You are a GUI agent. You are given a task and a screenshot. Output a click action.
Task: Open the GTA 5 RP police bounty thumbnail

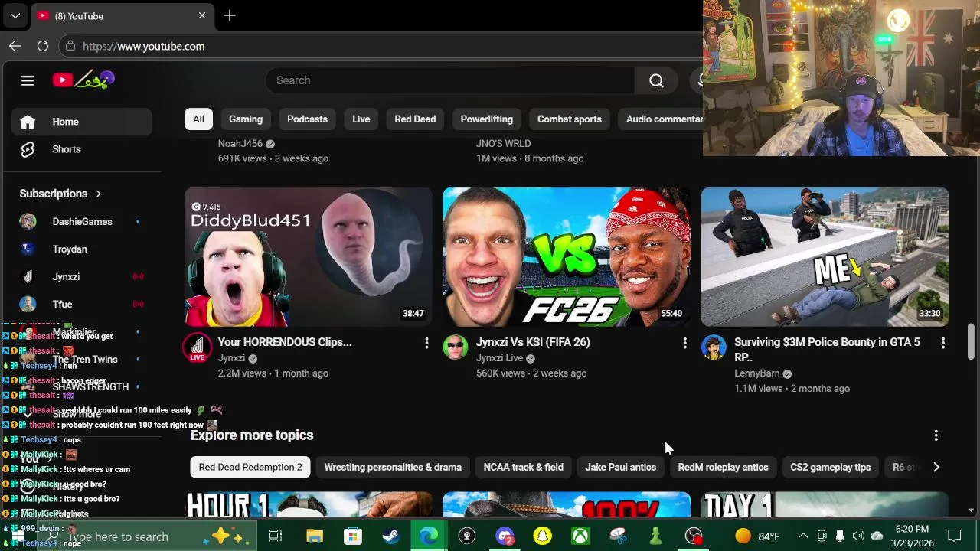[825, 257]
